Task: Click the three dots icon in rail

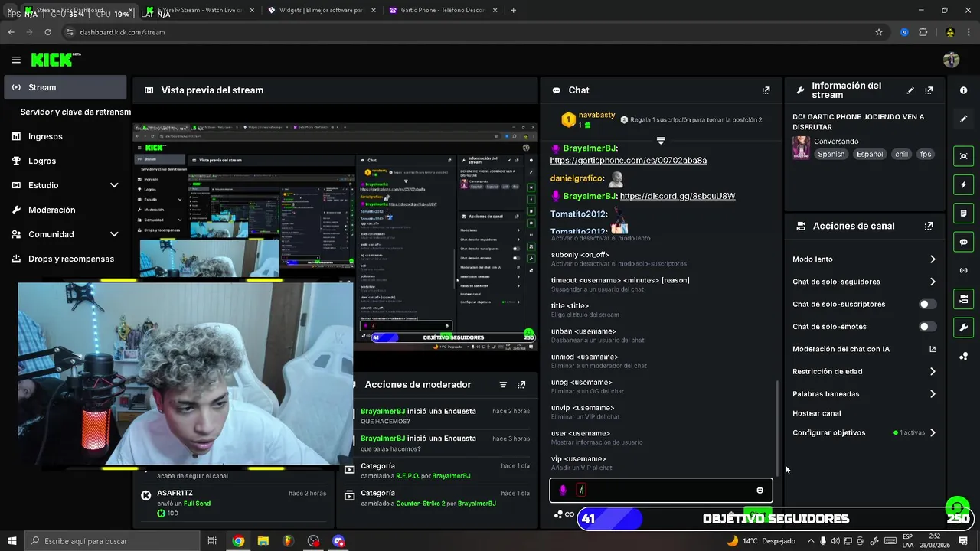Action: 963,357
